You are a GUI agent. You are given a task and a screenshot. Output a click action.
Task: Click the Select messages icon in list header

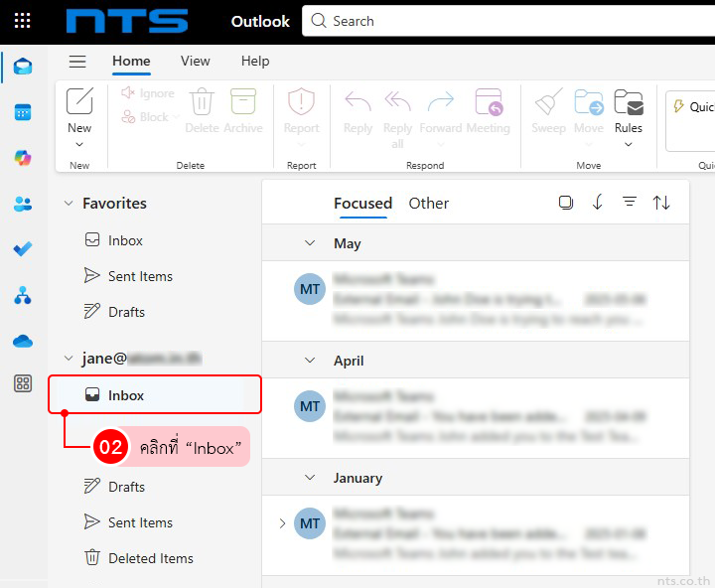565,202
